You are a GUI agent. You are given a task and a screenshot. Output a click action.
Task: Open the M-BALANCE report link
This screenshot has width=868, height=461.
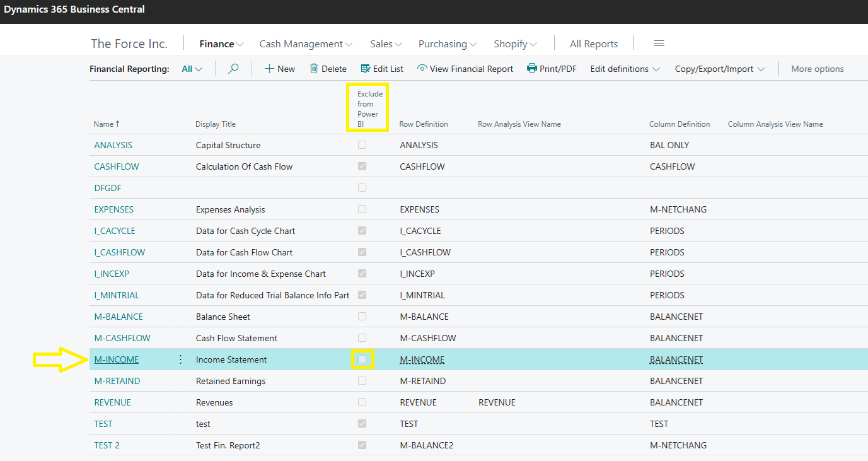(119, 317)
